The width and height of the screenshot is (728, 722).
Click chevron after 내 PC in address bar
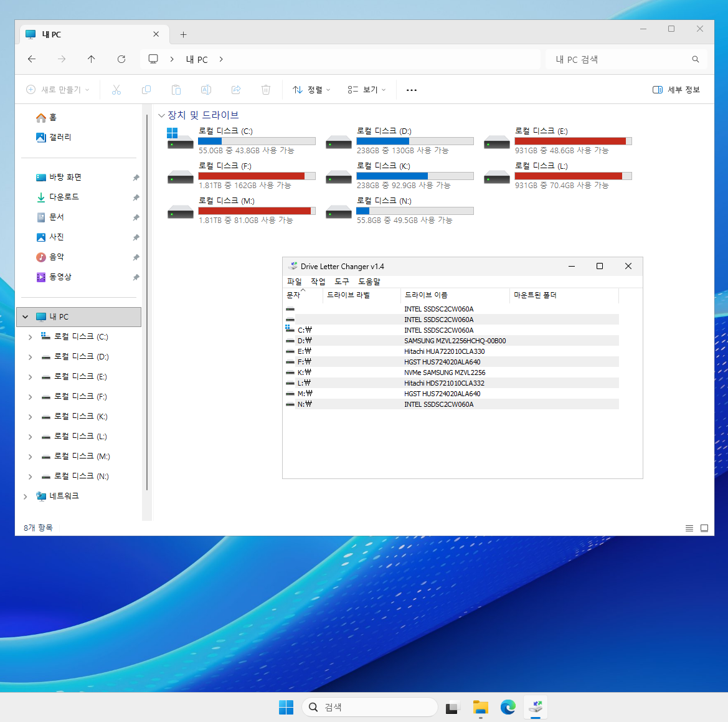(x=221, y=59)
